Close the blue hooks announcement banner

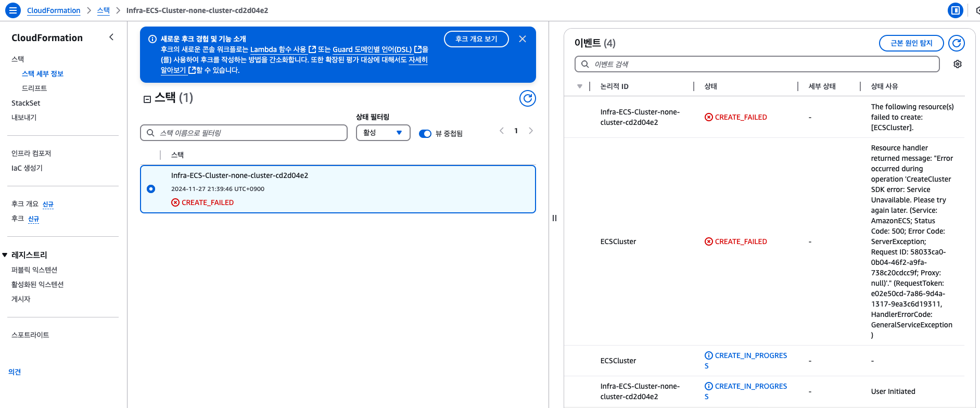pyautogui.click(x=523, y=39)
